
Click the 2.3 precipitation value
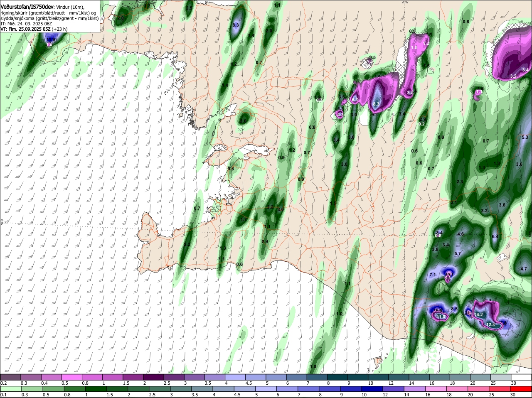click(x=460, y=182)
